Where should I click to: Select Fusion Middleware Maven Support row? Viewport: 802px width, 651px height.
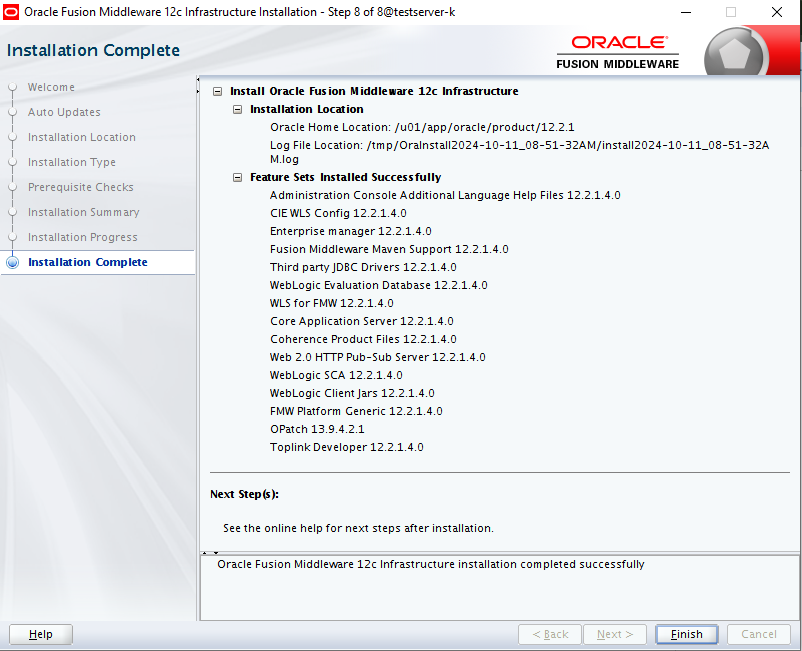pyautogui.click(x=389, y=249)
